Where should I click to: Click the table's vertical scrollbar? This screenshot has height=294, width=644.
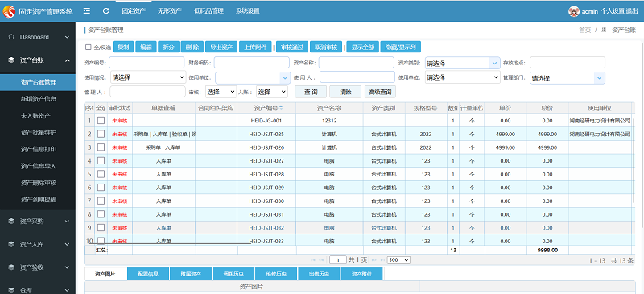pyautogui.click(x=634, y=130)
